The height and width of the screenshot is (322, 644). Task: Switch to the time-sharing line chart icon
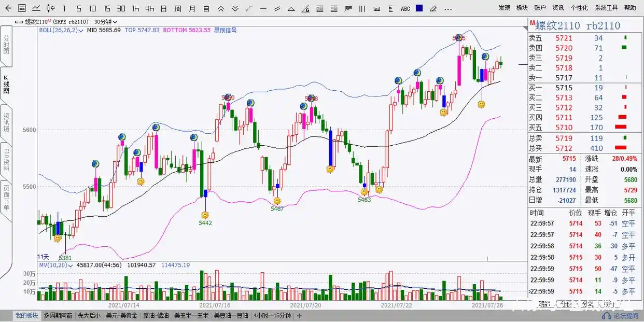(36, 8)
